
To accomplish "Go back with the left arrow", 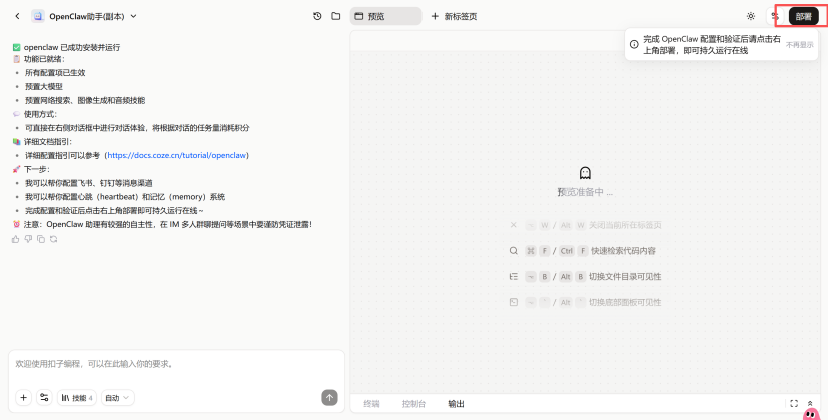I will coord(17,16).
